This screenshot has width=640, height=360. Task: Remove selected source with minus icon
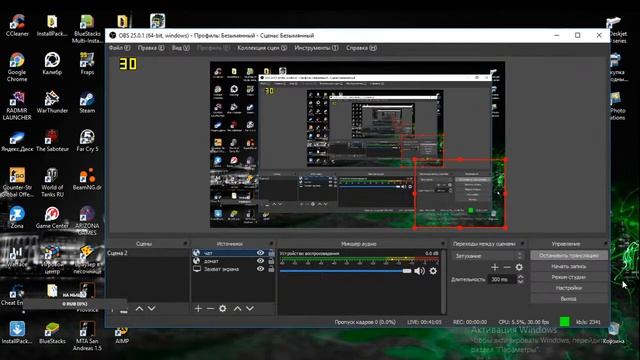point(210,309)
